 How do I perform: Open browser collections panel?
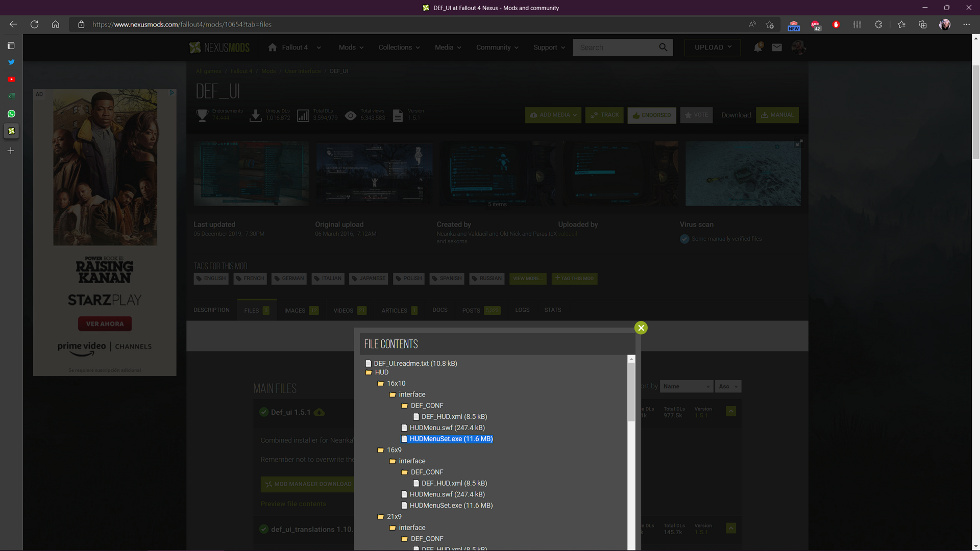coord(922,24)
